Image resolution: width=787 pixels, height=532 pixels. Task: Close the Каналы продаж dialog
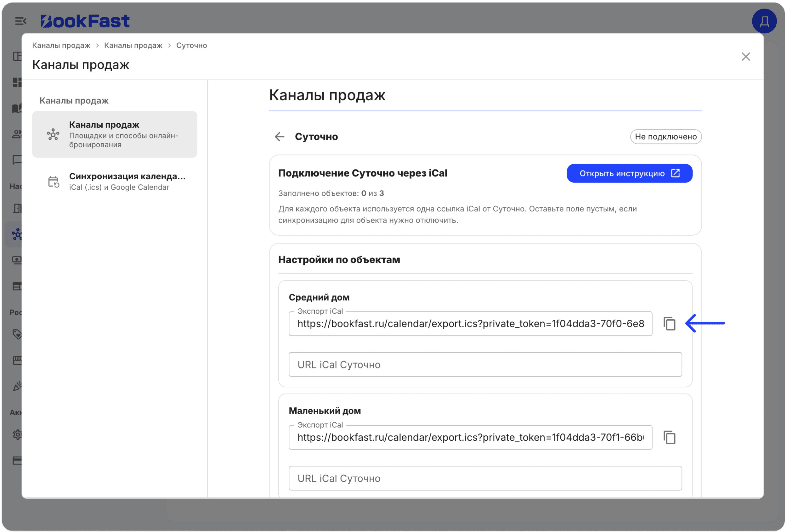click(x=745, y=57)
